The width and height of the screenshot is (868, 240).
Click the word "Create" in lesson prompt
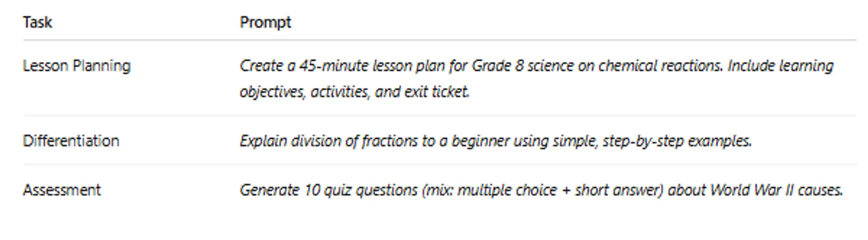[261, 66]
